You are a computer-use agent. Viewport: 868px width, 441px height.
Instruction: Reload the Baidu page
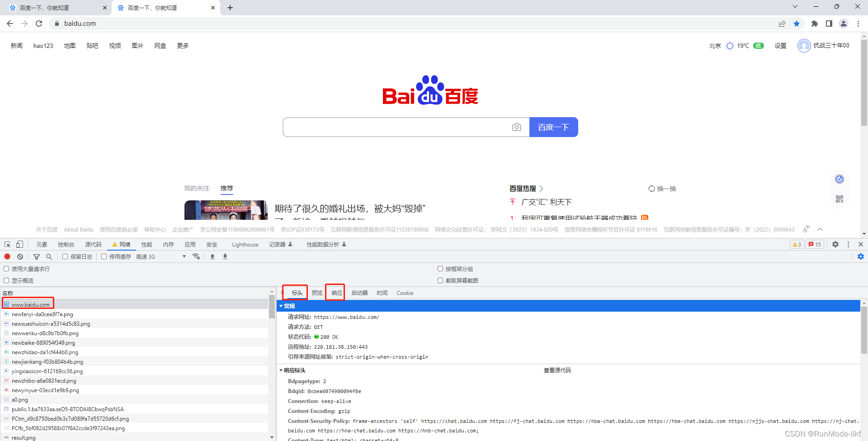pyautogui.click(x=39, y=24)
